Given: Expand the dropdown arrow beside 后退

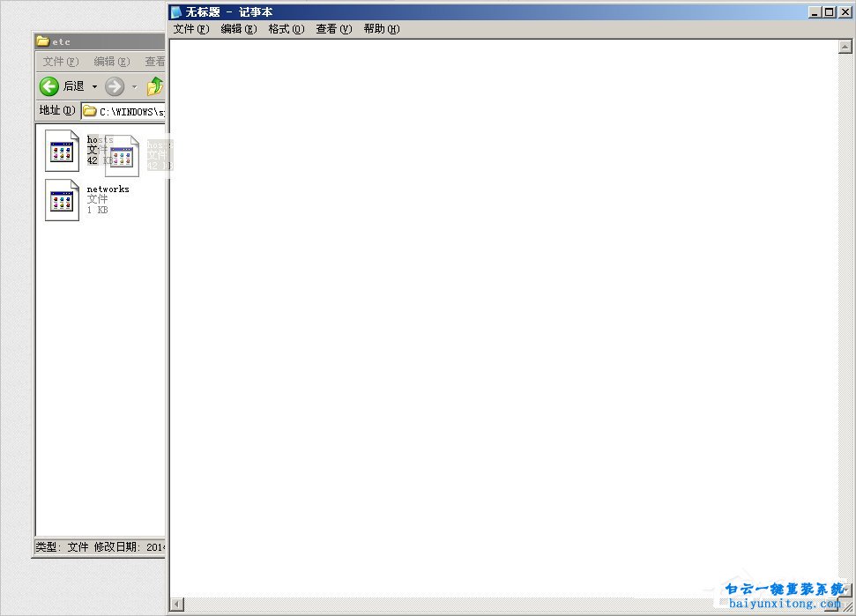Looking at the screenshot, I should 95,86.
